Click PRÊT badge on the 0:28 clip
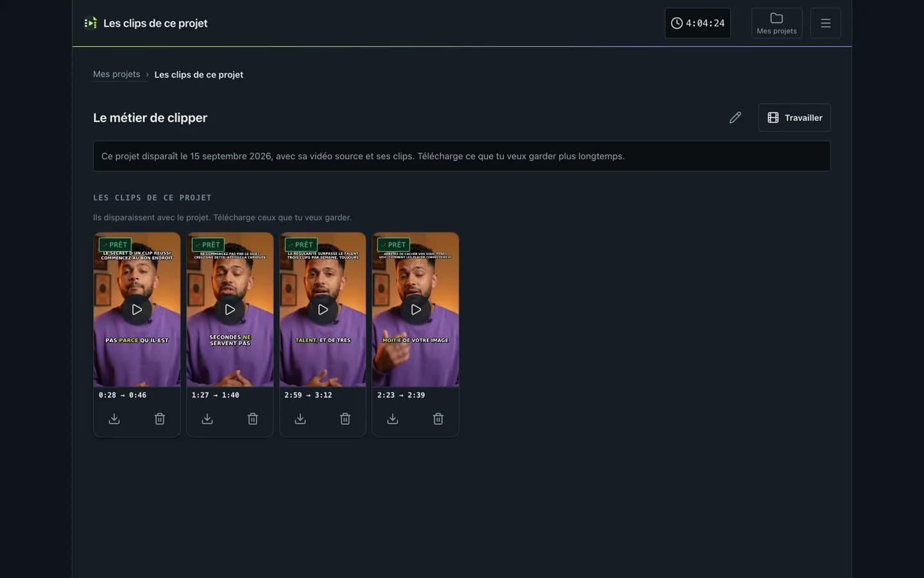 coord(115,245)
